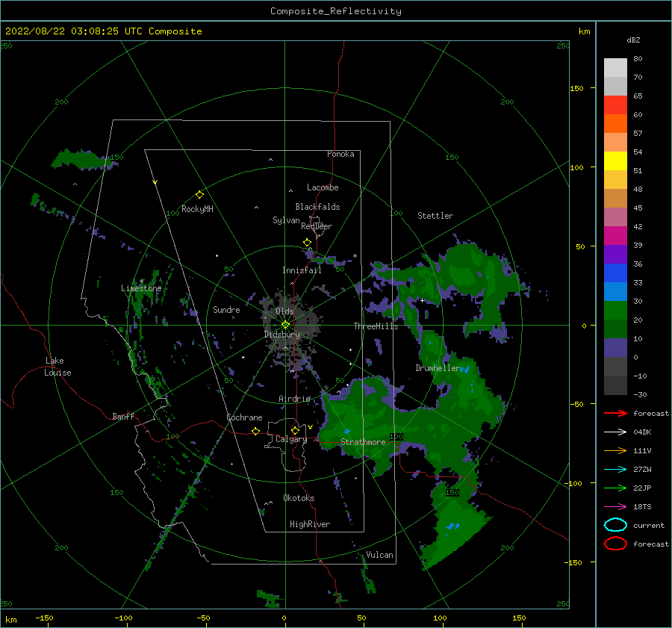Viewport: 672px width, 628px height.
Task: Click the Limestone label
Action: coord(141,288)
